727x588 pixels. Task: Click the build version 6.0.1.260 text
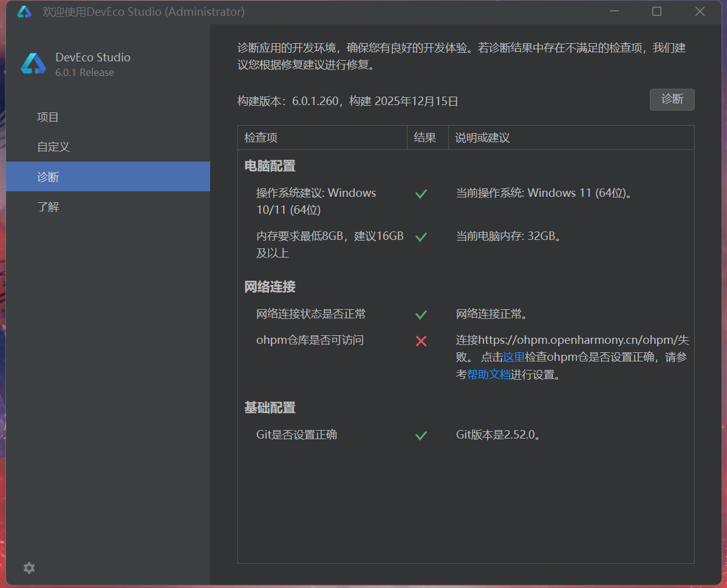pyautogui.click(x=348, y=101)
